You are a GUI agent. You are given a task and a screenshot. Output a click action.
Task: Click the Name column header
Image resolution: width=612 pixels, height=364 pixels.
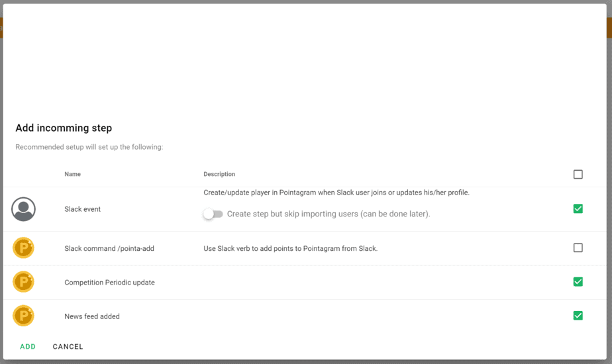pyautogui.click(x=73, y=174)
